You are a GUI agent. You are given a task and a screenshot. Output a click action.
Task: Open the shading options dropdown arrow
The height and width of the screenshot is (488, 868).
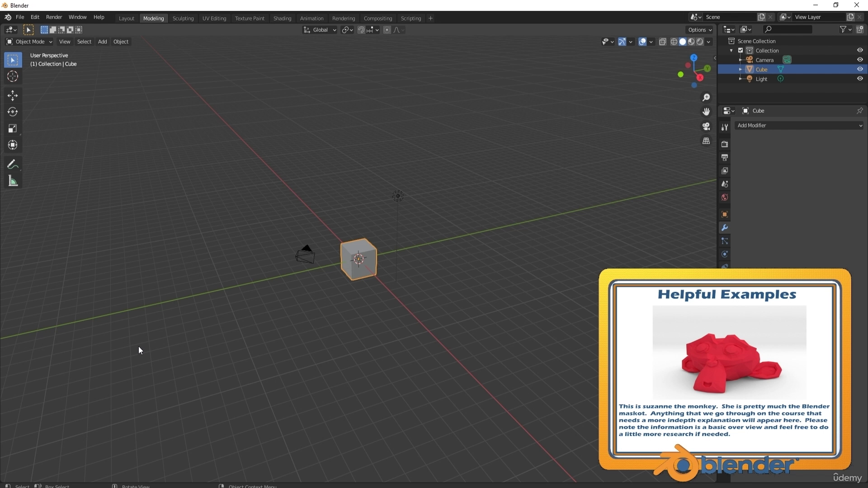click(x=708, y=42)
